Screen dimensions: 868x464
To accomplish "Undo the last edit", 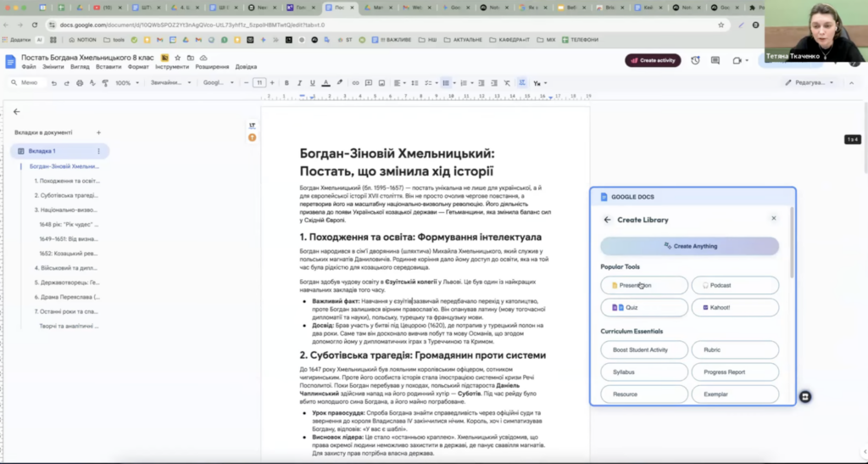I will pos(53,83).
